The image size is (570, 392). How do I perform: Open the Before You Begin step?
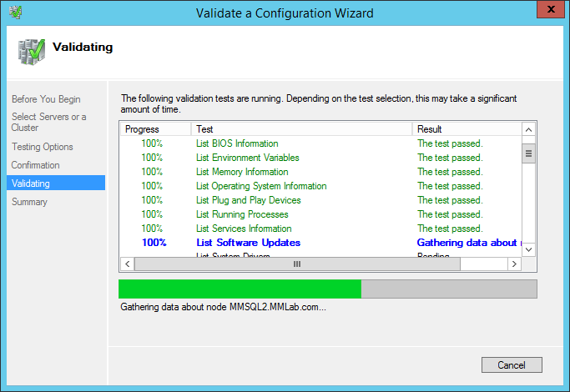pos(46,99)
